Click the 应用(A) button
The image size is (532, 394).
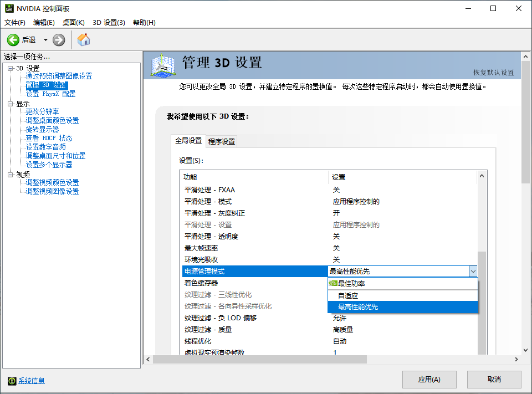tap(429, 379)
